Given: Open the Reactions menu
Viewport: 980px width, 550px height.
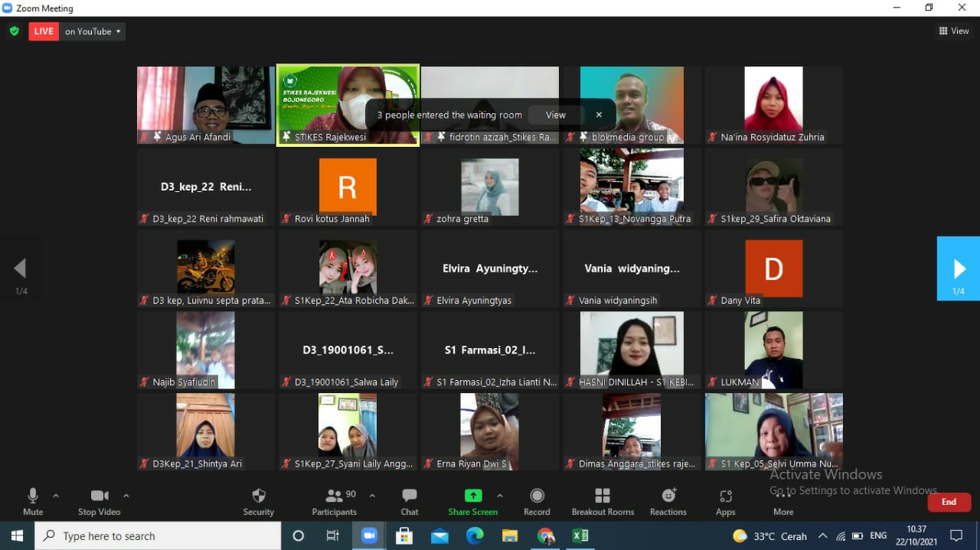Looking at the screenshot, I should (668, 496).
